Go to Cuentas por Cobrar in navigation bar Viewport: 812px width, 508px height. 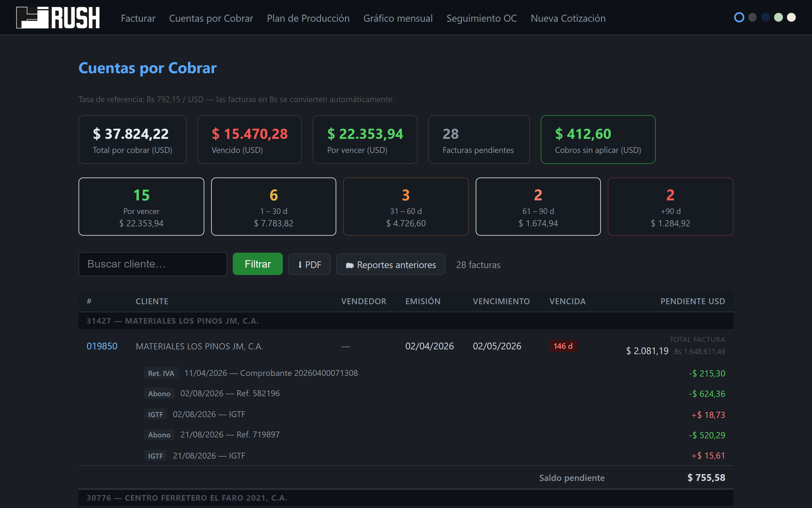(211, 18)
